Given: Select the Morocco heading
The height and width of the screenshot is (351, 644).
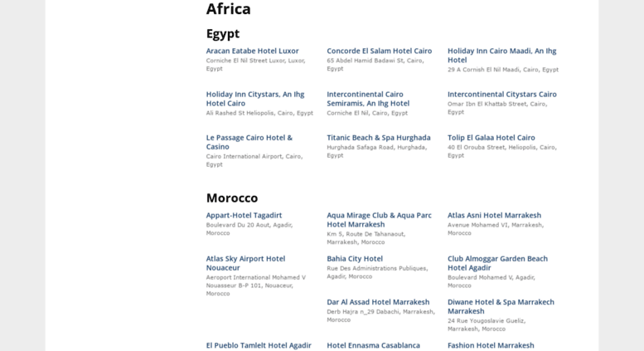Looking at the screenshot, I should click(232, 197).
